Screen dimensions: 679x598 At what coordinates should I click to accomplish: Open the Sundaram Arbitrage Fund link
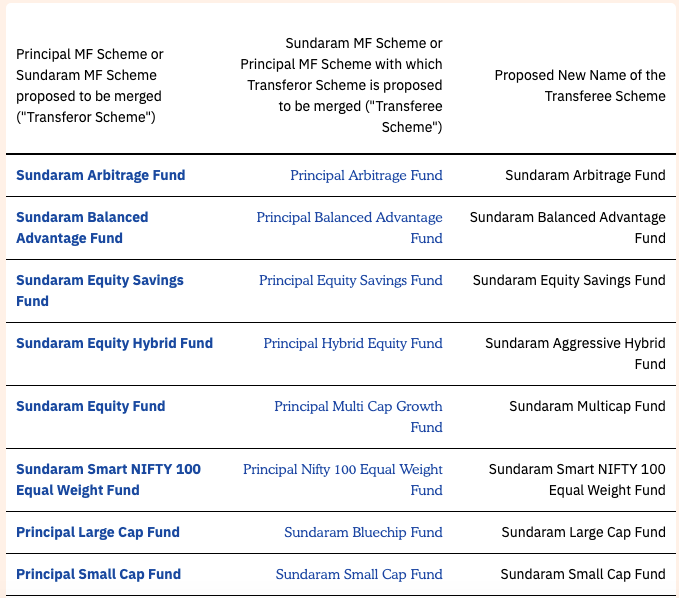point(100,175)
